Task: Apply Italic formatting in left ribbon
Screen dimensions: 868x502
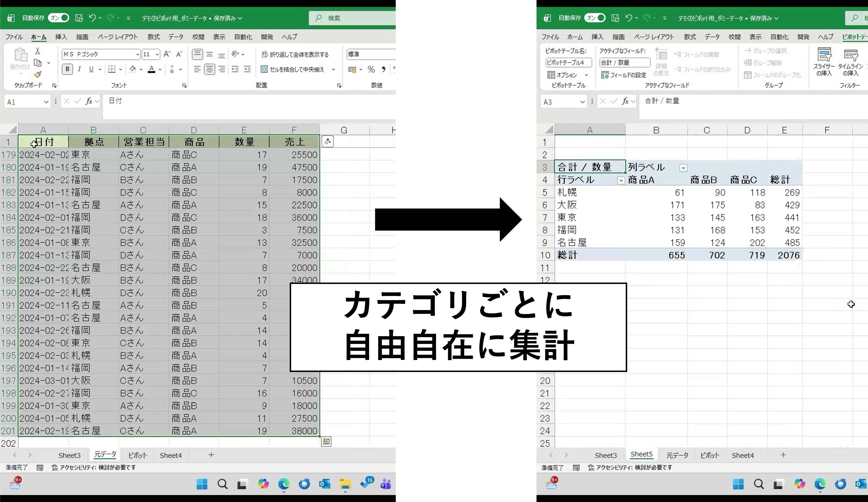Action: pos(79,69)
